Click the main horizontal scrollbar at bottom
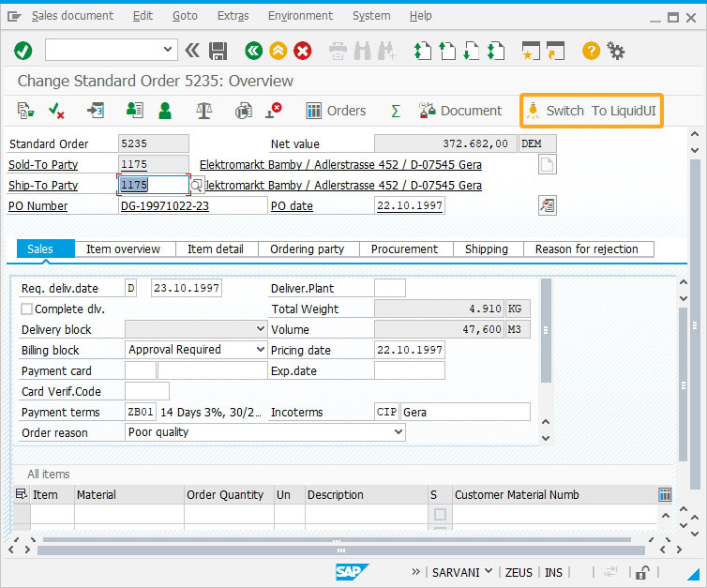The image size is (707, 588). (x=341, y=550)
